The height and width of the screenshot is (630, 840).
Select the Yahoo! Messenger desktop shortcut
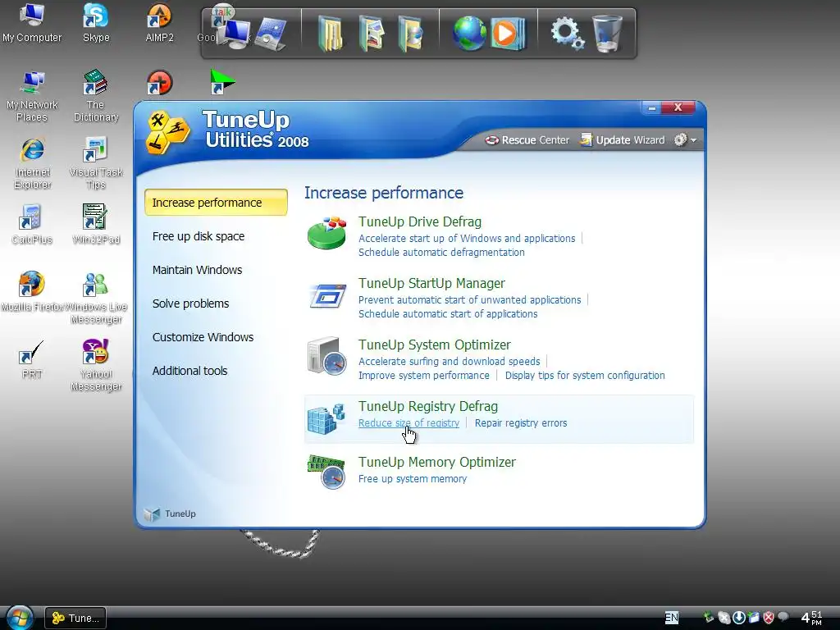96,365
